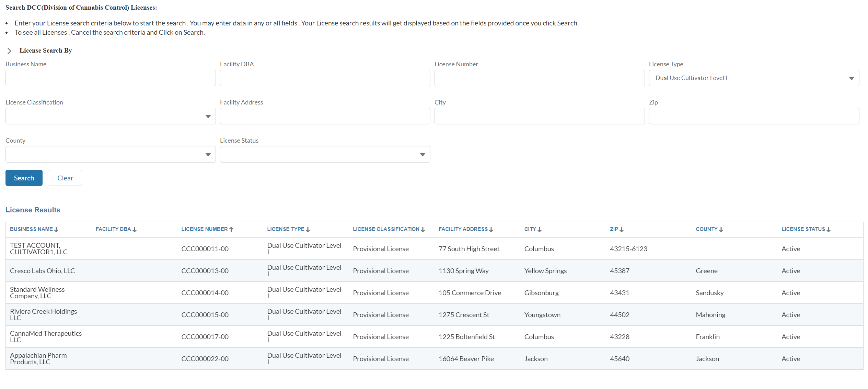Sort by Business Name arrow icon
This screenshot has width=868, height=389.
tap(56, 230)
